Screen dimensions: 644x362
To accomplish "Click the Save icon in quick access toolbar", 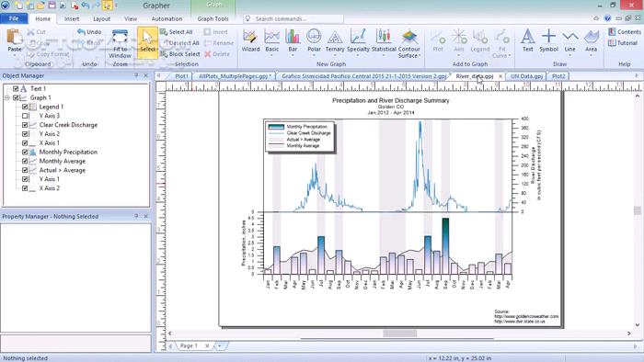I will [52, 6].
